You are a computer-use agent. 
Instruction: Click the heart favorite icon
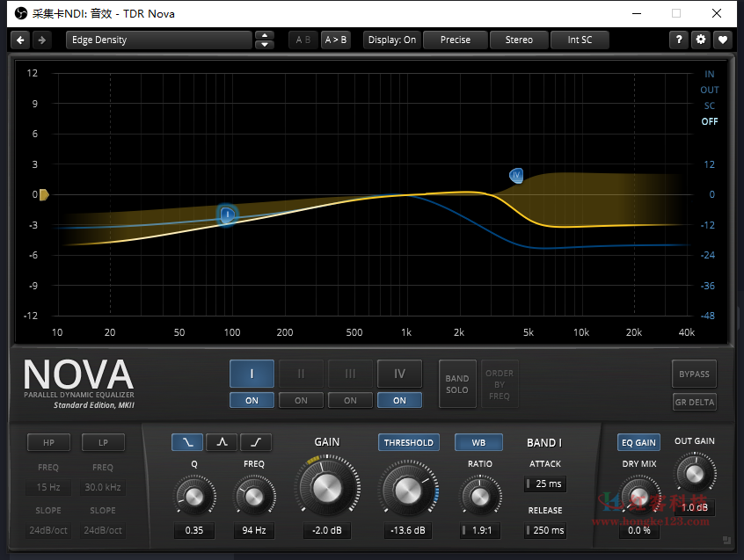[723, 40]
